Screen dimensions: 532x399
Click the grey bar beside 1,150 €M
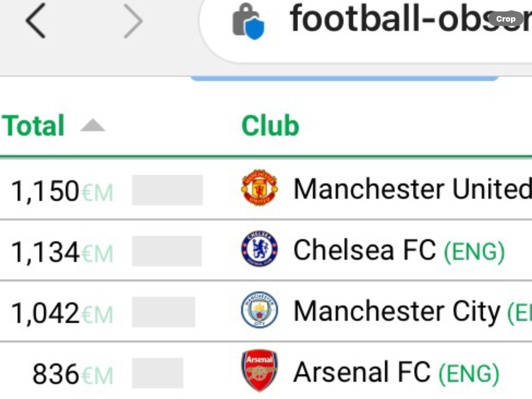click(x=167, y=190)
